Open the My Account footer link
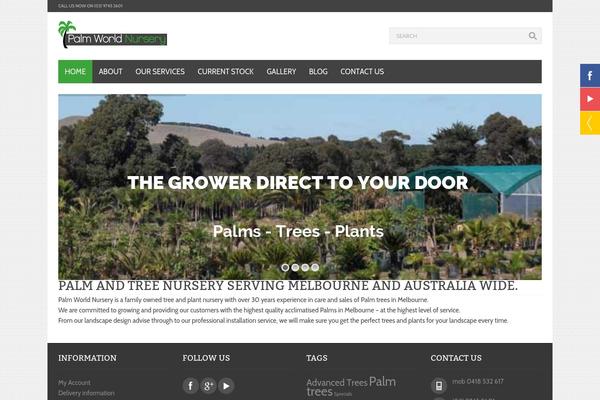Image resolution: width=600 pixels, height=400 pixels. 74,382
